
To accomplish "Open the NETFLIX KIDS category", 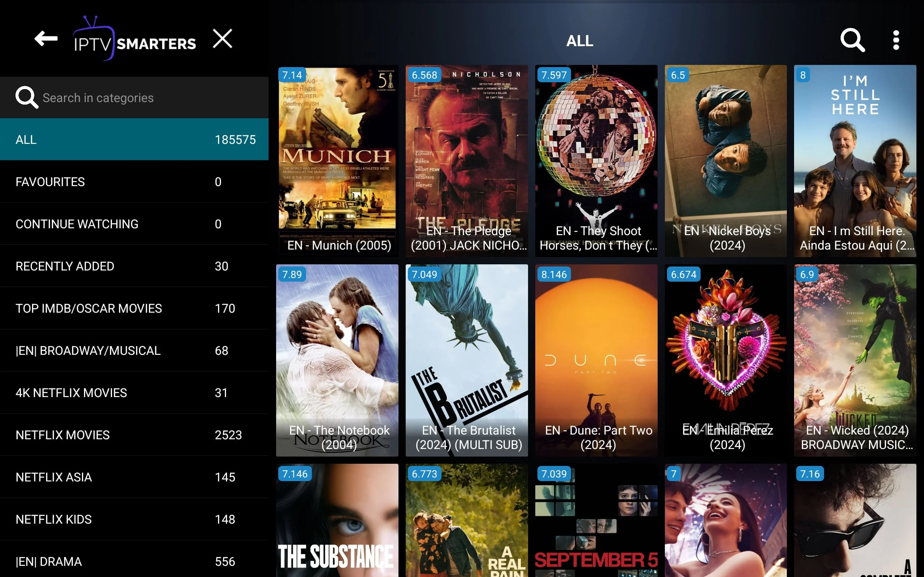I will click(x=134, y=519).
